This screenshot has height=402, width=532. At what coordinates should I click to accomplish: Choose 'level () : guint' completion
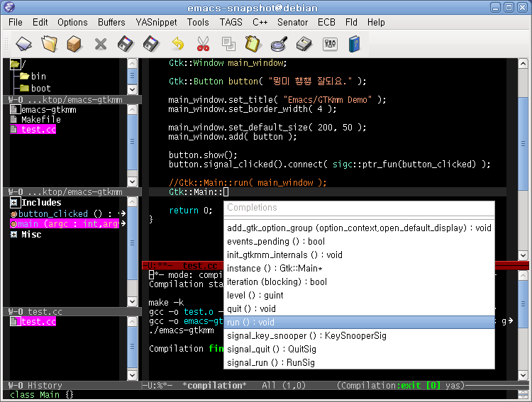(x=359, y=295)
